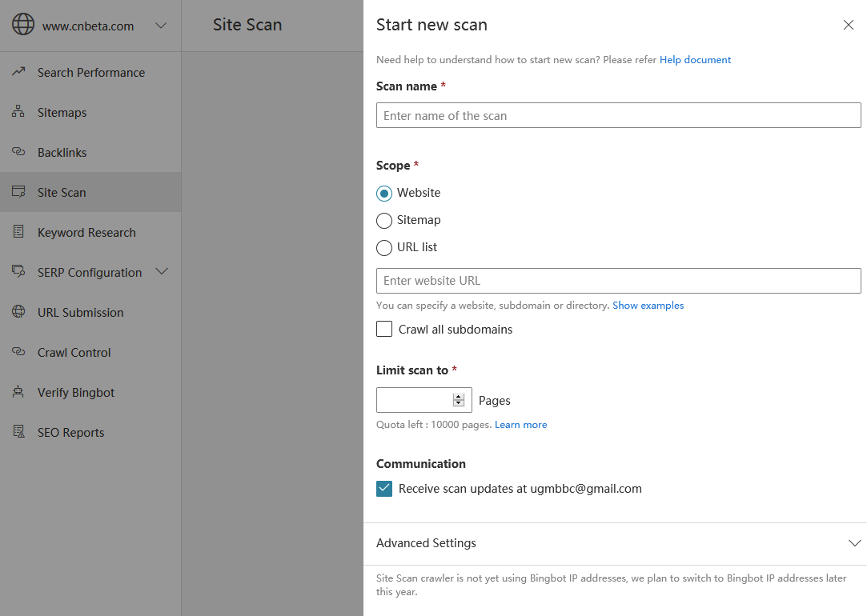
Task: Click the Search Performance trend icon
Action: click(18, 72)
